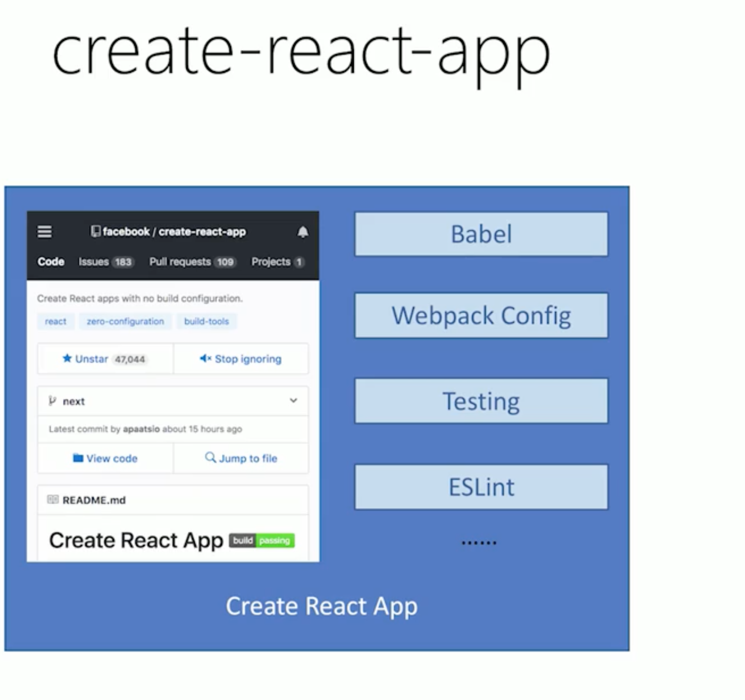Click the react topic tag
Screen dimensions: 745x700
(x=56, y=321)
